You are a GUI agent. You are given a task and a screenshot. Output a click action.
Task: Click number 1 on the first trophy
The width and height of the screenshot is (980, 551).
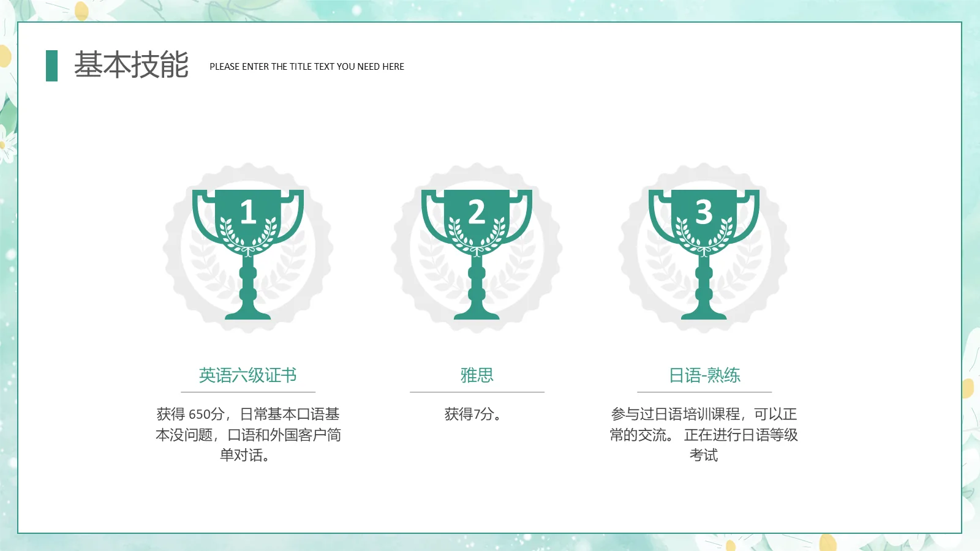pyautogui.click(x=247, y=212)
